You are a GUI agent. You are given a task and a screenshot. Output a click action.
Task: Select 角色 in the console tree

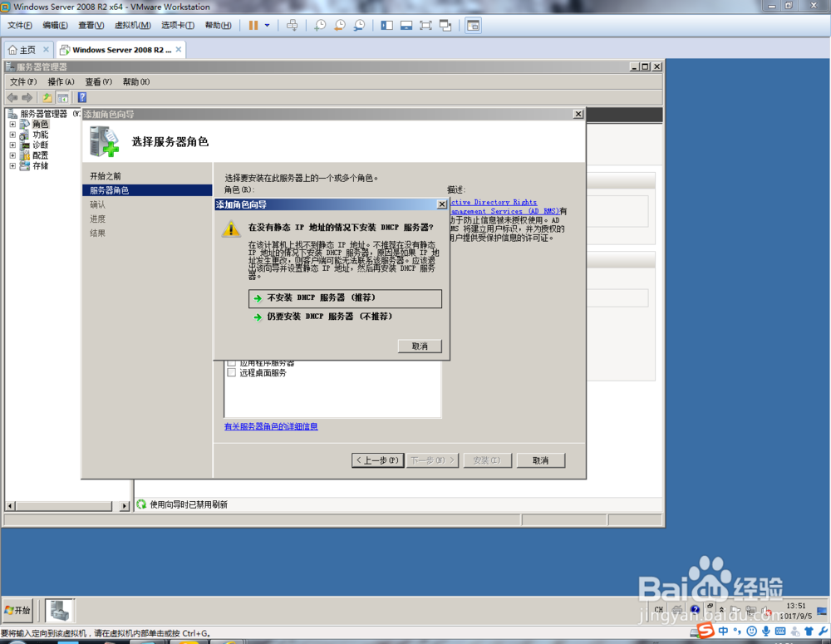coord(40,124)
